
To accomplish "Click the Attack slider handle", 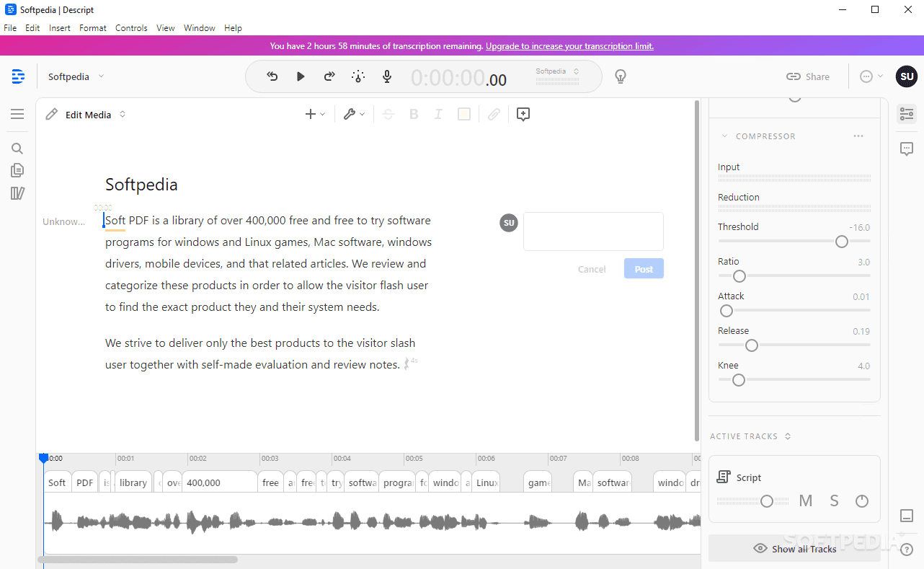I will coord(727,311).
